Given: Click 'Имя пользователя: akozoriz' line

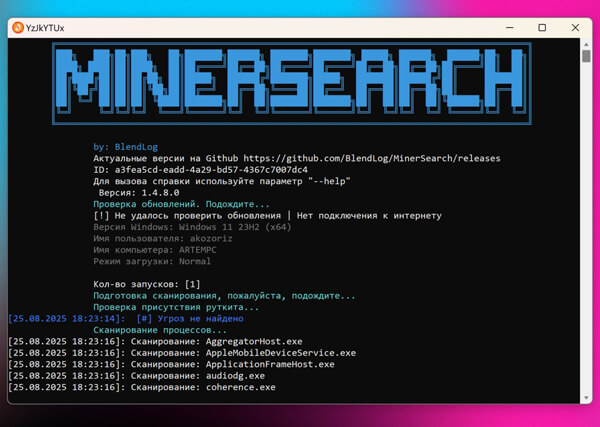Looking at the screenshot, I should tap(163, 238).
